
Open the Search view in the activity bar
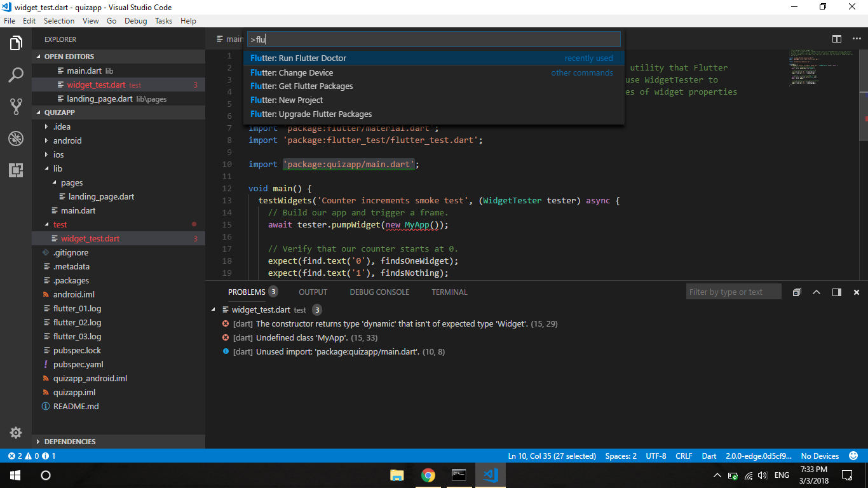click(x=16, y=75)
